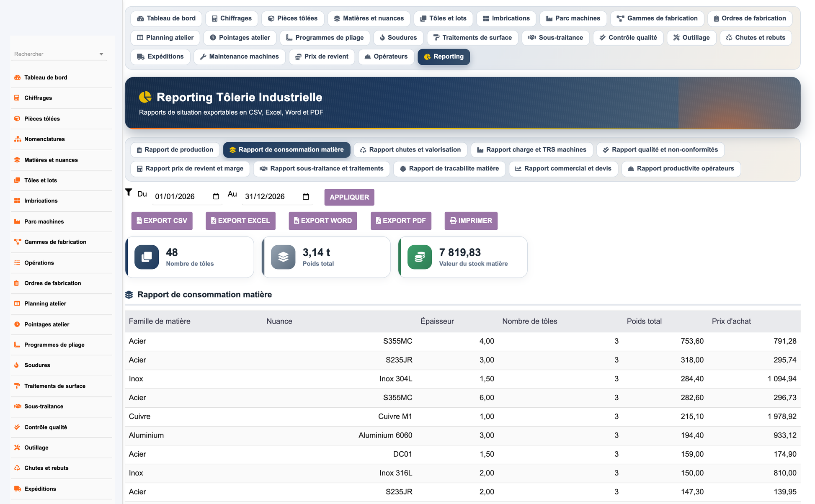Select Rapport chutes et valorisation tab
Viewport: 815px width, 504px height.
[x=410, y=150]
